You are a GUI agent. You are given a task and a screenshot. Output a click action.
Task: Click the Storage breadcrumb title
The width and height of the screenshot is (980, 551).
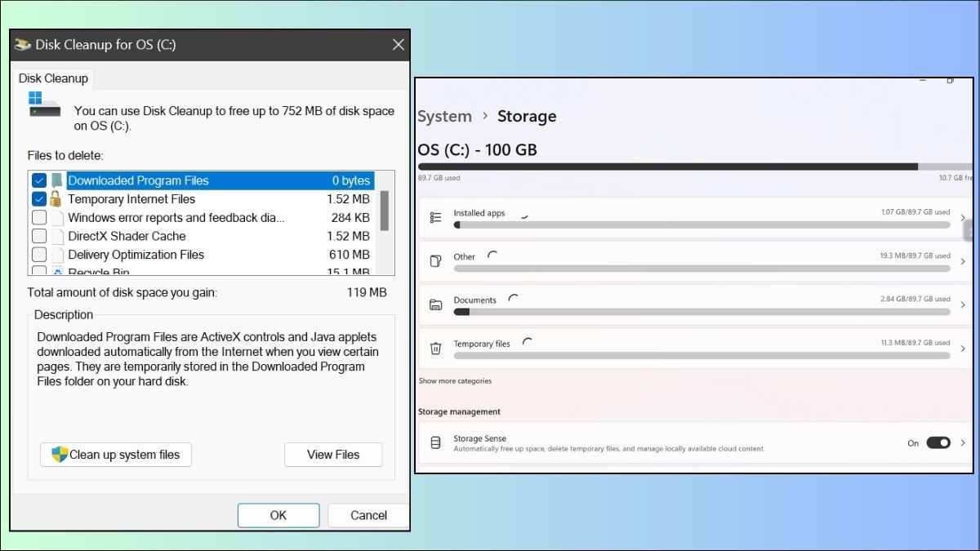pyautogui.click(x=527, y=117)
